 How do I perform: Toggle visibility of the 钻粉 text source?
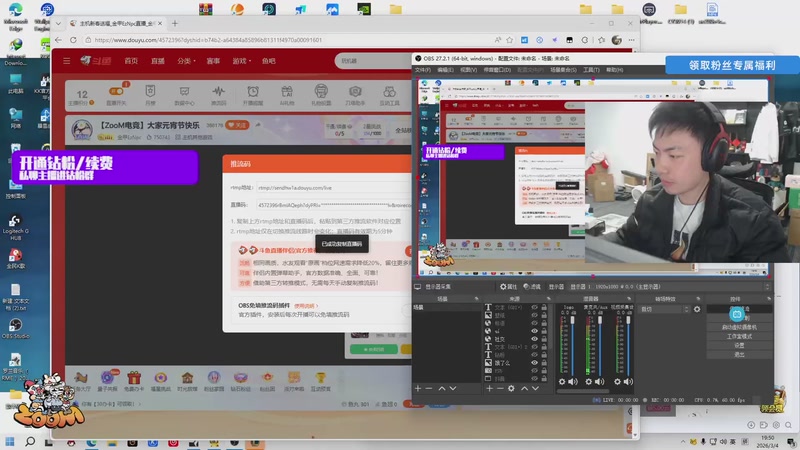pos(534,355)
